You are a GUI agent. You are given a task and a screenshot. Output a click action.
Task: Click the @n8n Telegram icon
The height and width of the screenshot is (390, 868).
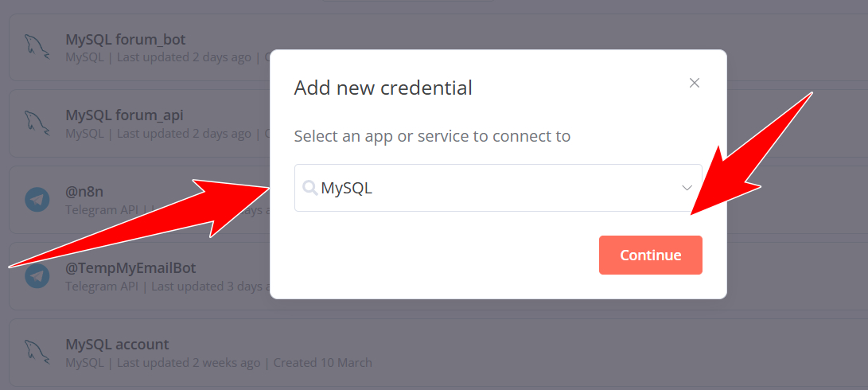tap(37, 200)
